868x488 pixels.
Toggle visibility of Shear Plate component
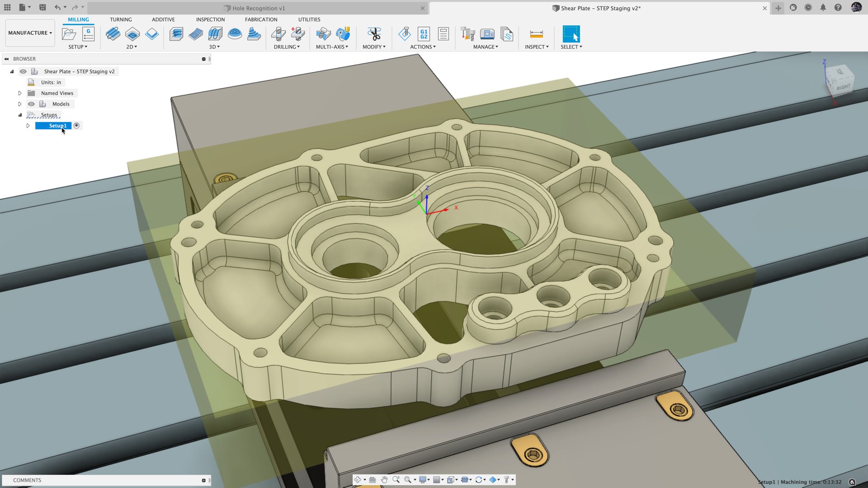coord(23,71)
